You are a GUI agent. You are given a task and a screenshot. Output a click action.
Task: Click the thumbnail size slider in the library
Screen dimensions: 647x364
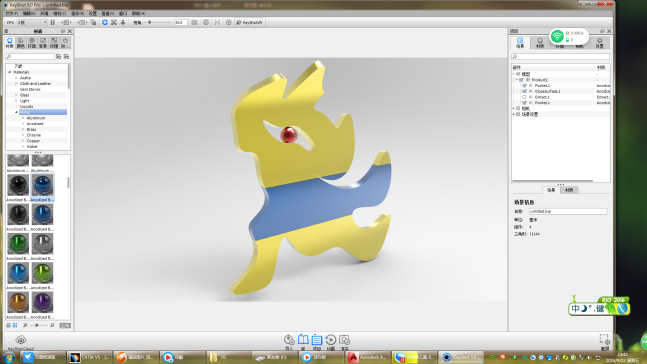click(38, 326)
